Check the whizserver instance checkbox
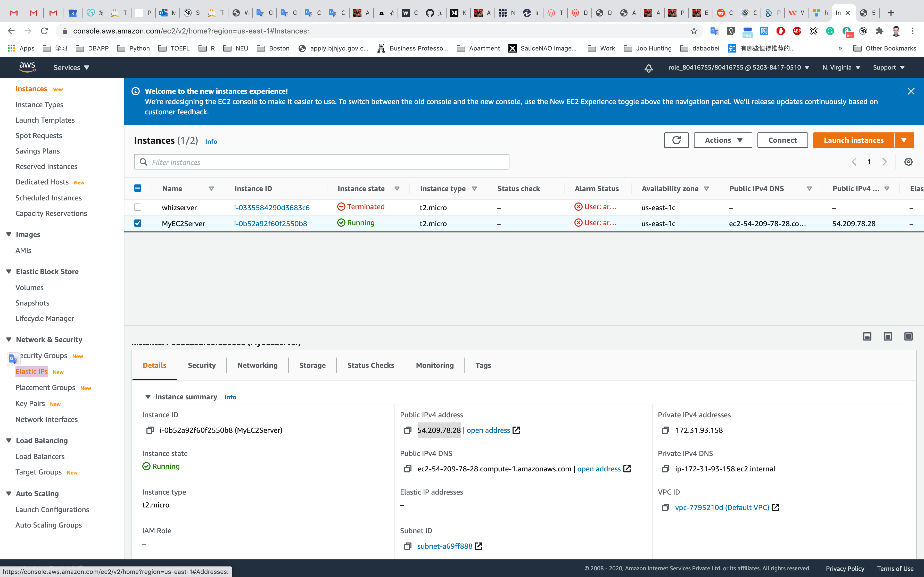The height and width of the screenshot is (577, 924). tap(138, 207)
